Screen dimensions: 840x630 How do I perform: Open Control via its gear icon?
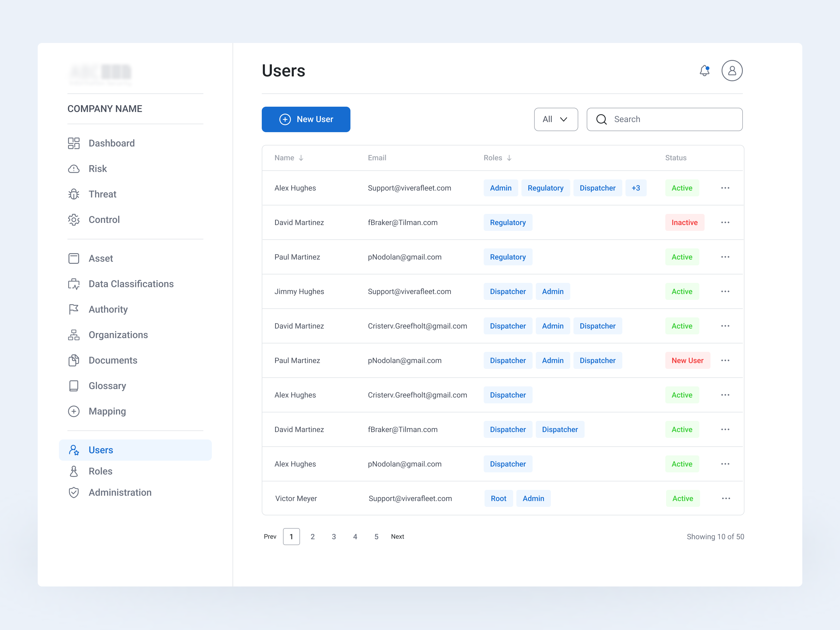74,219
